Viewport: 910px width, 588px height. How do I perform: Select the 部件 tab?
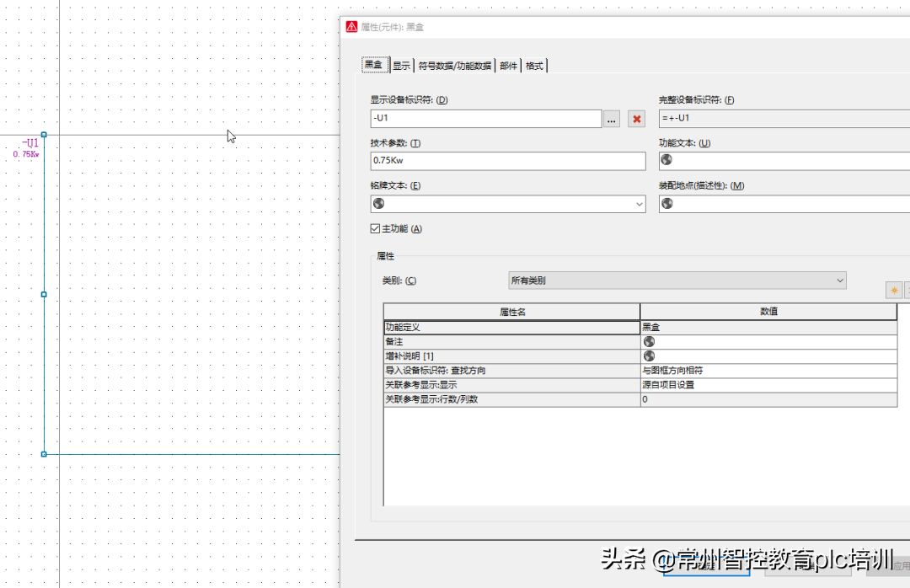pos(508,66)
